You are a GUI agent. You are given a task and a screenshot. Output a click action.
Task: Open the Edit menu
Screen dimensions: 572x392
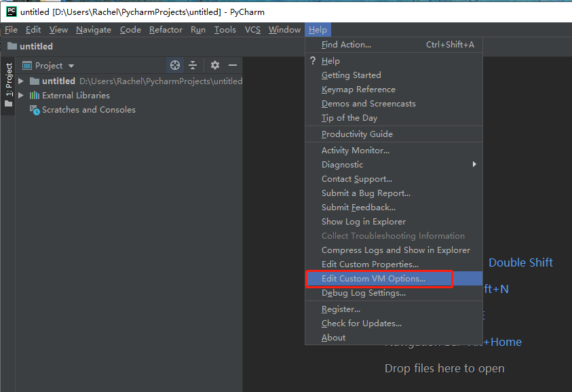tap(33, 30)
